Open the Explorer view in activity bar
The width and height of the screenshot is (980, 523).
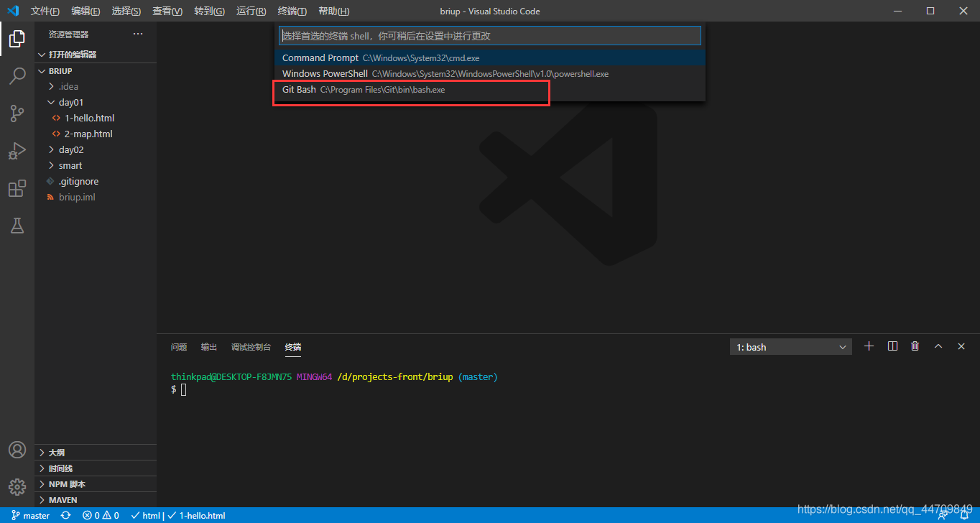tap(17, 39)
